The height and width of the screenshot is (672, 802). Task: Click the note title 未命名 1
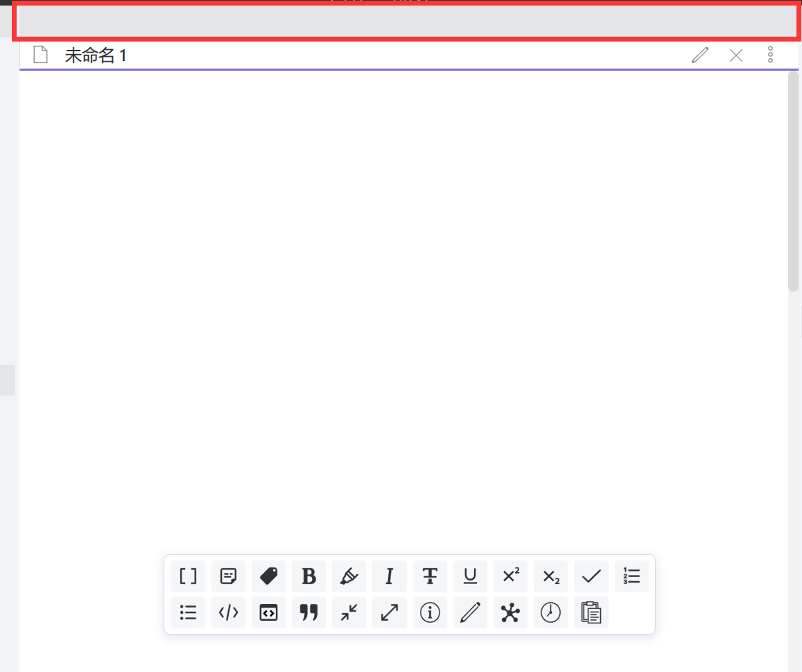96,55
